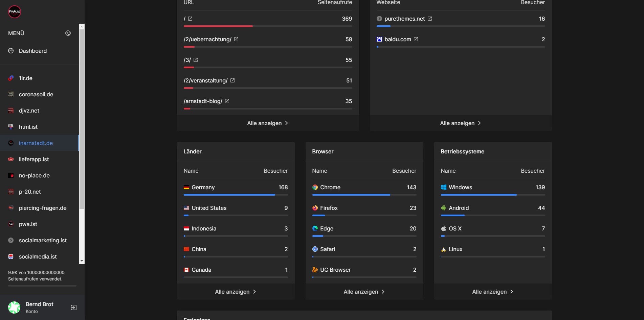Screen dimensions: 644x320
Task: Open external link icon for /2/veranstaltung/
Action: pyautogui.click(x=232, y=80)
